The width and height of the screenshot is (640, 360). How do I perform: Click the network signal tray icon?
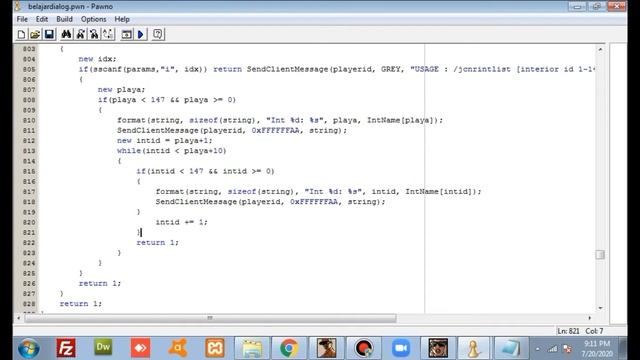[x=553, y=349]
